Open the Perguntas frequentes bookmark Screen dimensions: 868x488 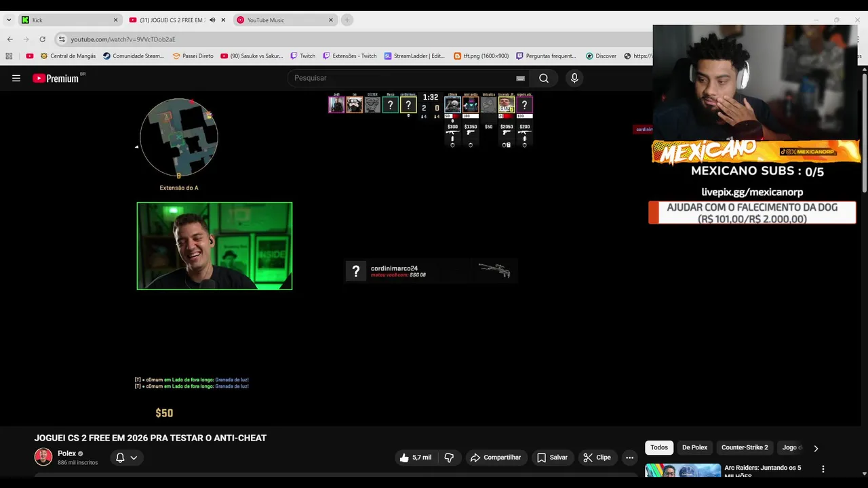[x=546, y=56]
